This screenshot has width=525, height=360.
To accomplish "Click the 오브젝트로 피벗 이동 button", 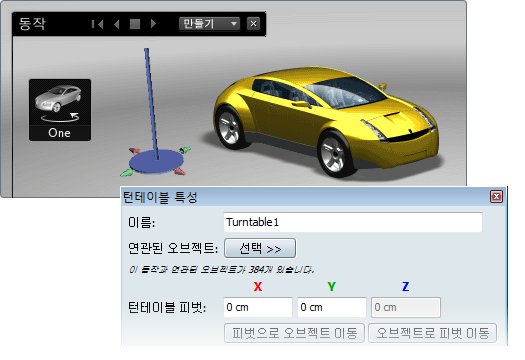I will pos(433,333).
